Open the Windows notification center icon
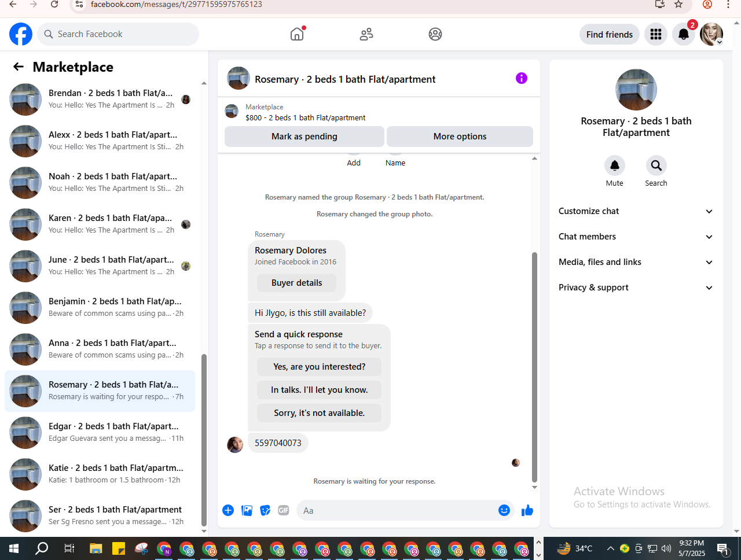Image resolution: width=741 pixels, height=560 pixels. [x=722, y=548]
